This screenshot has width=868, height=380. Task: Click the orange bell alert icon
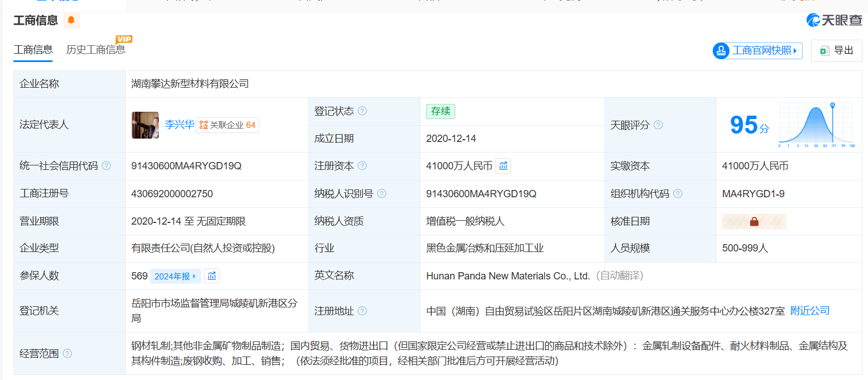pyautogui.click(x=71, y=20)
